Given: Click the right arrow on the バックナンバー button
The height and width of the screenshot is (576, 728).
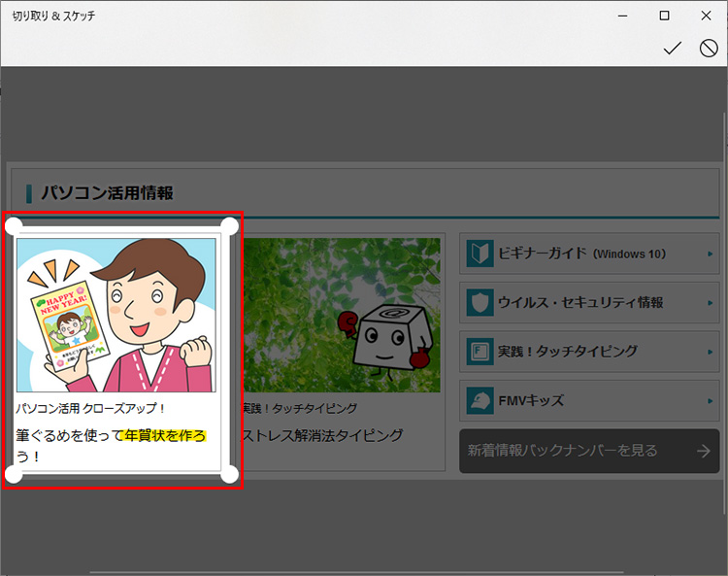Looking at the screenshot, I should (x=704, y=451).
